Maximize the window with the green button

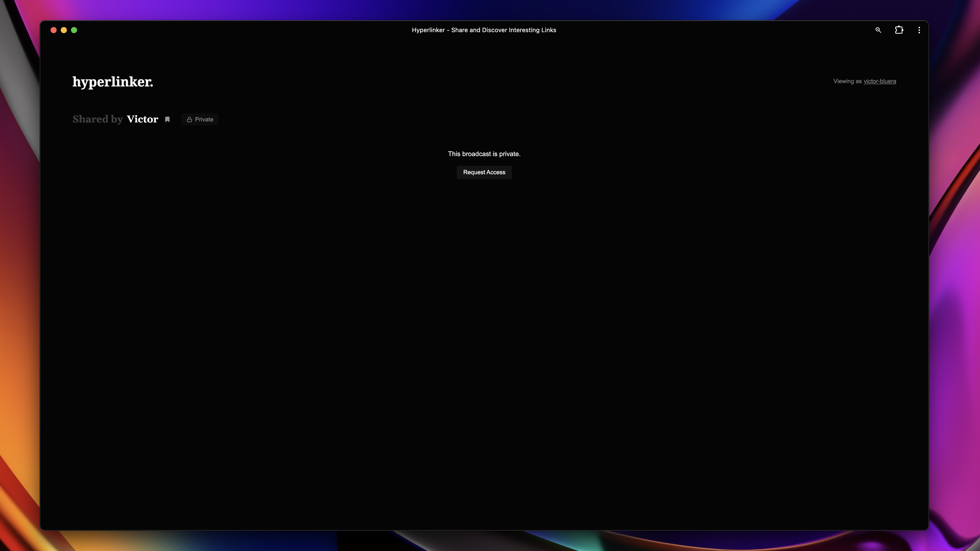point(74,30)
